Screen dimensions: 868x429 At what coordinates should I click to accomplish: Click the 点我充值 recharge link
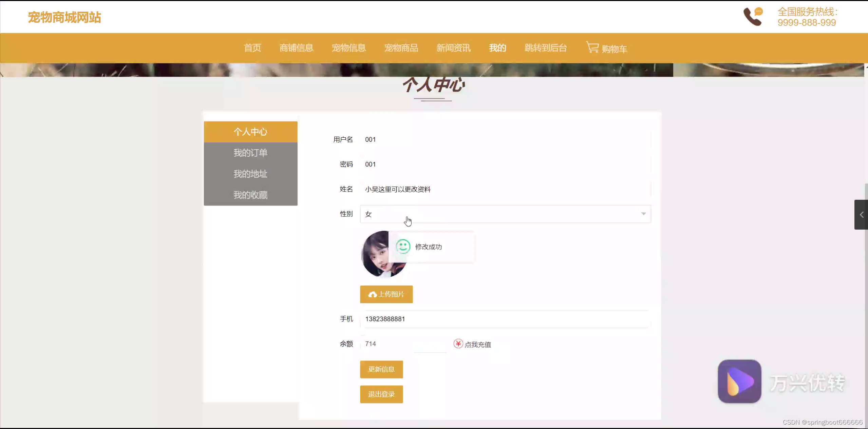(x=477, y=345)
